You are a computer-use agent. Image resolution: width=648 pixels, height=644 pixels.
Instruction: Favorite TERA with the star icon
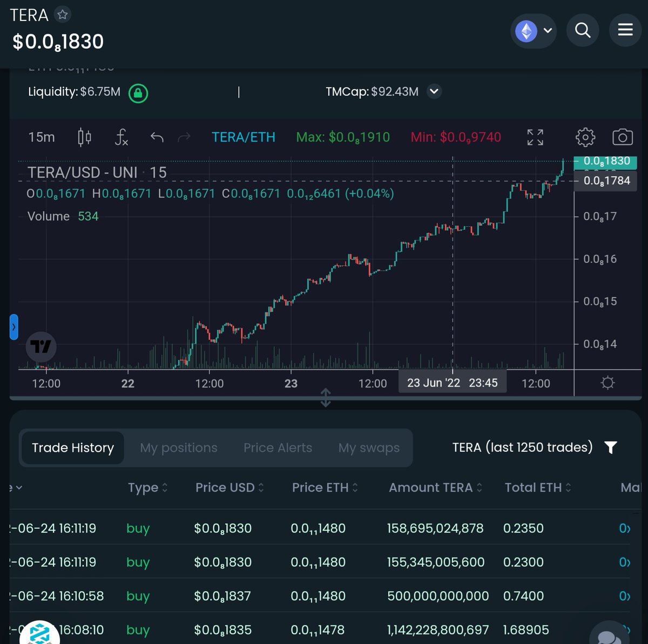63,15
